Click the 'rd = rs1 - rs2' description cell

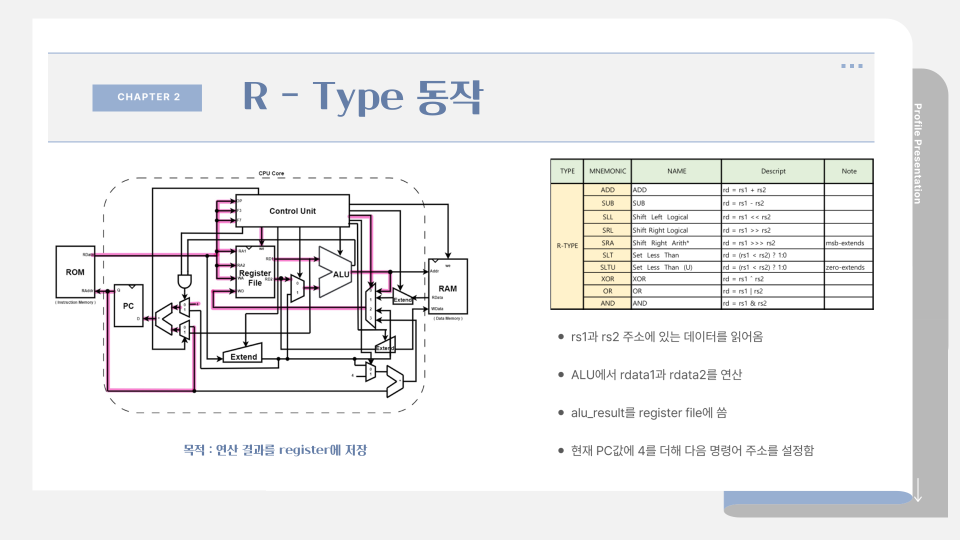pyautogui.click(x=773, y=203)
